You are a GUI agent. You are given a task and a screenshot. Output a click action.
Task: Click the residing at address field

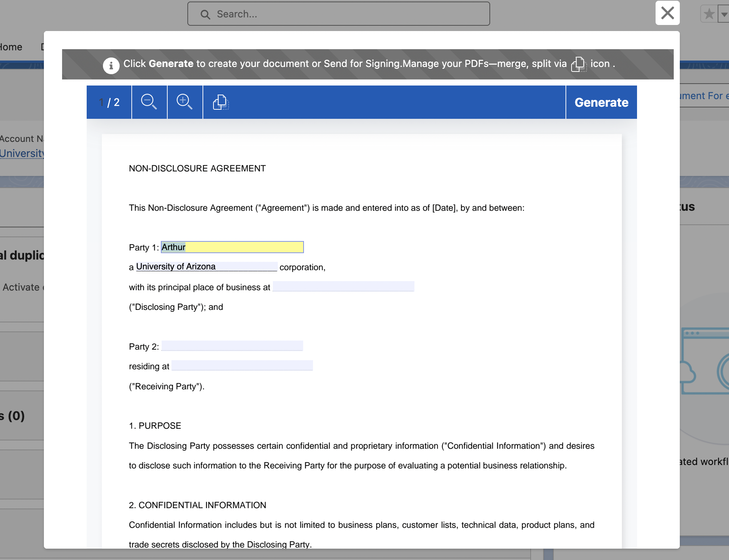coord(242,366)
